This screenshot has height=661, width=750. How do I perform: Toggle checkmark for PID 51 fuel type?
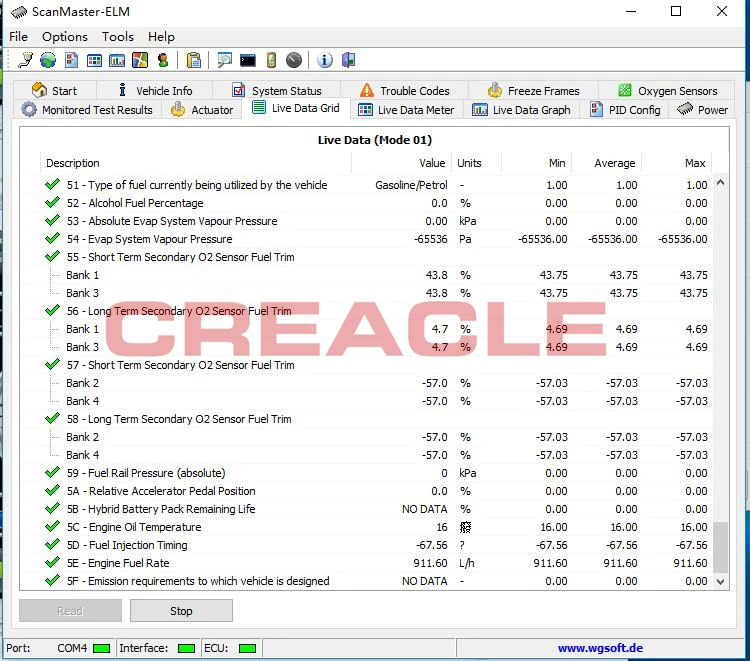[x=52, y=185]
